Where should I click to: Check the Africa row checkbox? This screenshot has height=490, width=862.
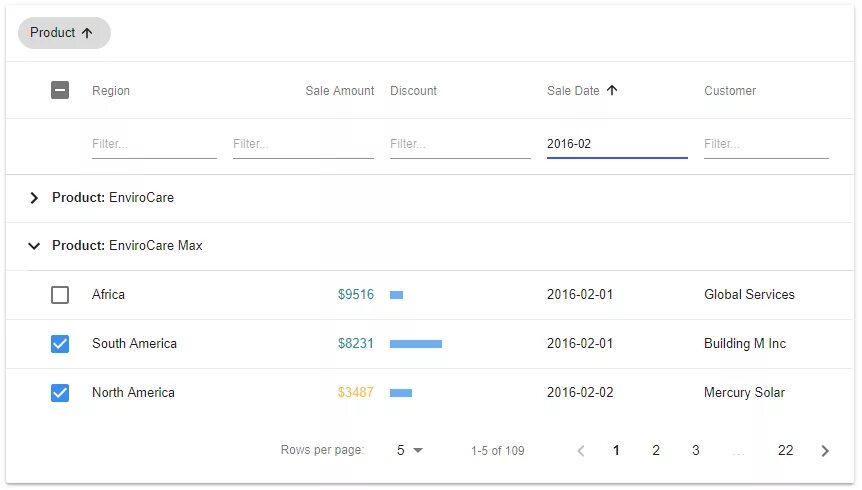[x=60, y=295]
